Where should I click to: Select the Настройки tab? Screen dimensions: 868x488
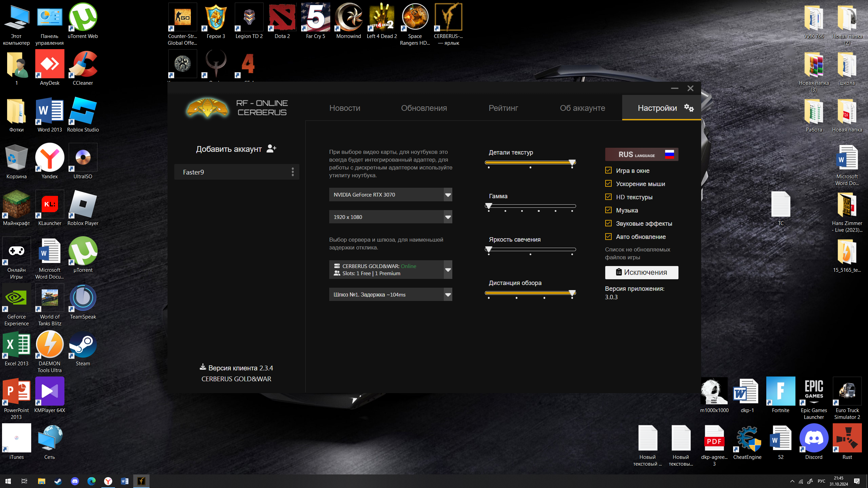661,108
